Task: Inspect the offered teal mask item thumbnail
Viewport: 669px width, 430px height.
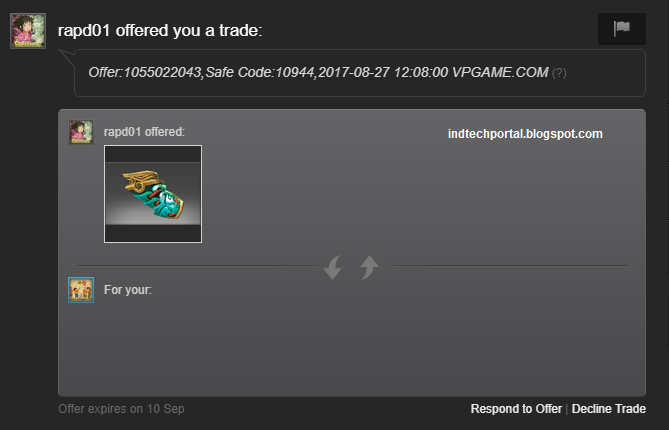Action: coord(153,194)
